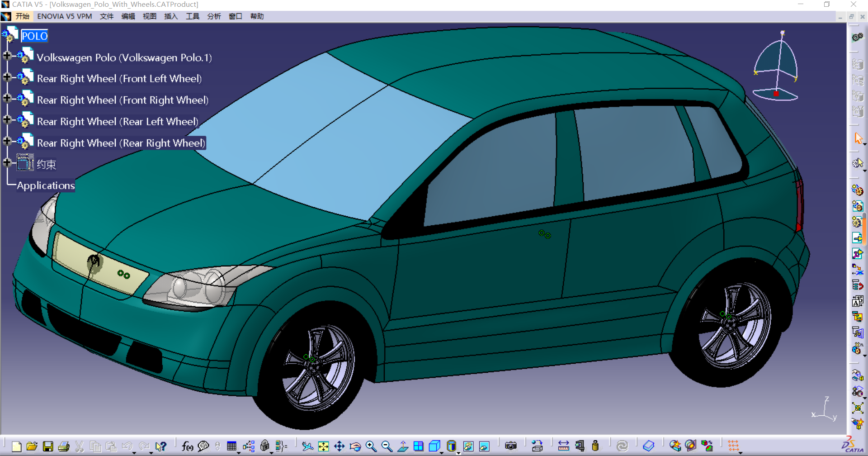Expand the Front Left Wheel node
This screenshot has width=868, height=456.
[x=7, y=77]
